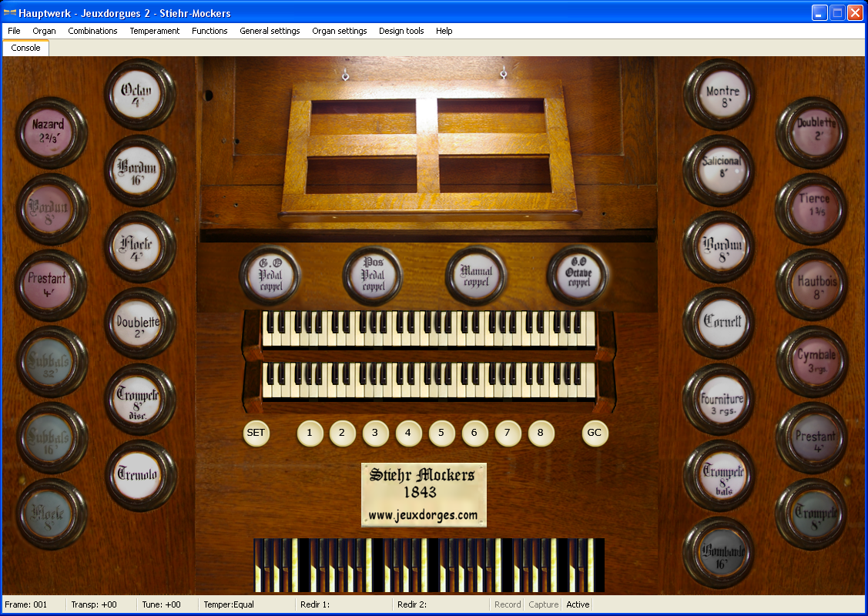This screenshot has height=616, width=868.
Task: Pull the Floete 4' stop knob
Action: click(x=140, y=247)
